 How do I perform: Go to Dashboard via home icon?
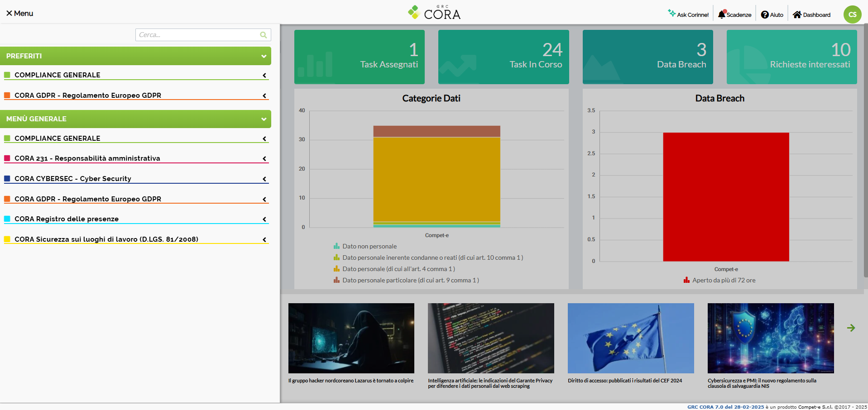tap(811, 14)
